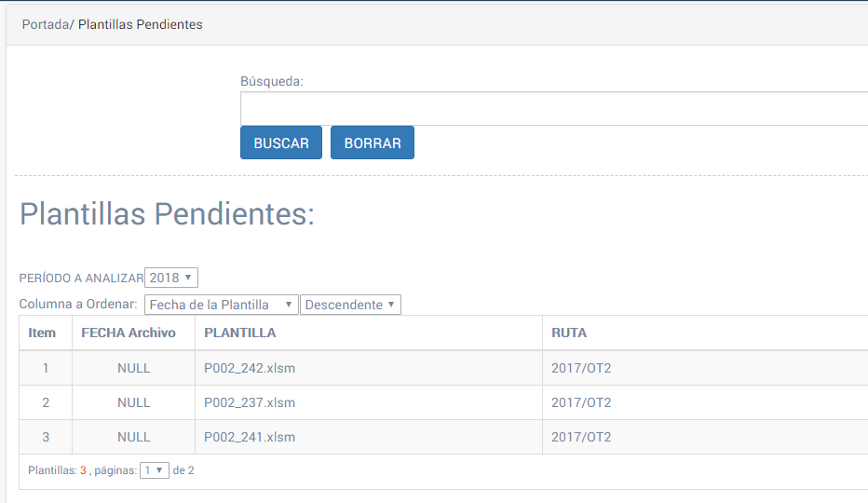Select the P002_242.xlsm template cell

click(x=250, y=368)
